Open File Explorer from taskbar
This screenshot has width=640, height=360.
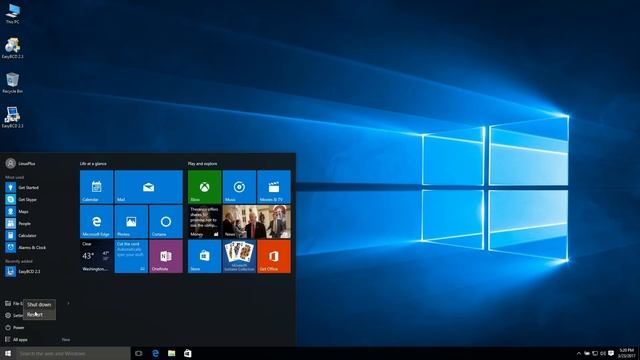(x=171, y=353)
